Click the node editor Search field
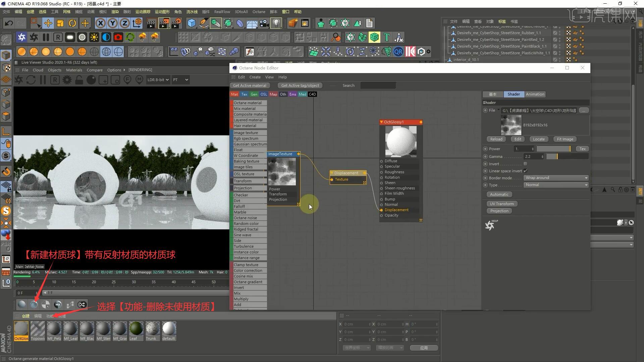This screenshot has height=362, width=644. click(x=378, y=85)
